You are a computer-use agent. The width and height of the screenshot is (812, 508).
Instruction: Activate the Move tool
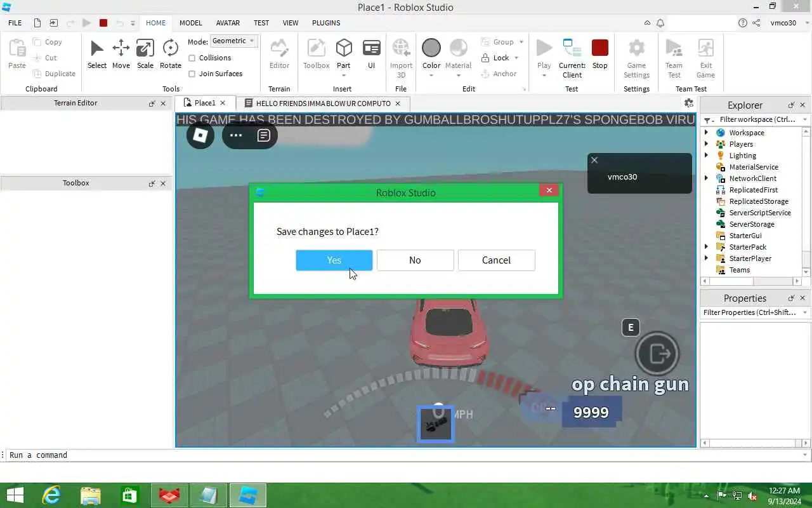(121, 54)
